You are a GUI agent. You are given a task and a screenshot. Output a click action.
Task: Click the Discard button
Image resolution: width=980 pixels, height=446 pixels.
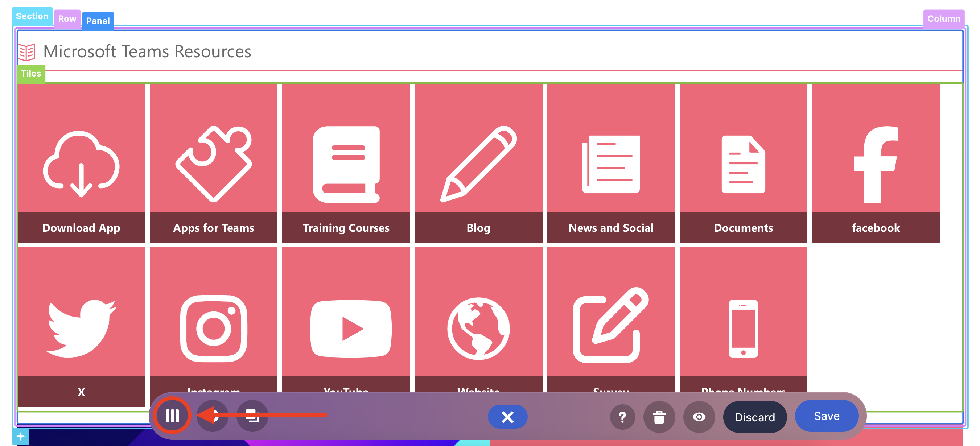point(754,417)
